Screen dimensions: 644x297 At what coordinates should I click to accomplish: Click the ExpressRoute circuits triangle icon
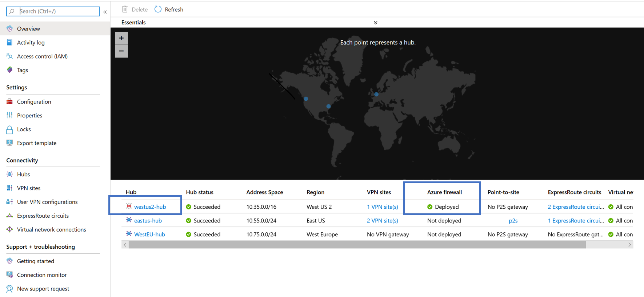(10, 216)
